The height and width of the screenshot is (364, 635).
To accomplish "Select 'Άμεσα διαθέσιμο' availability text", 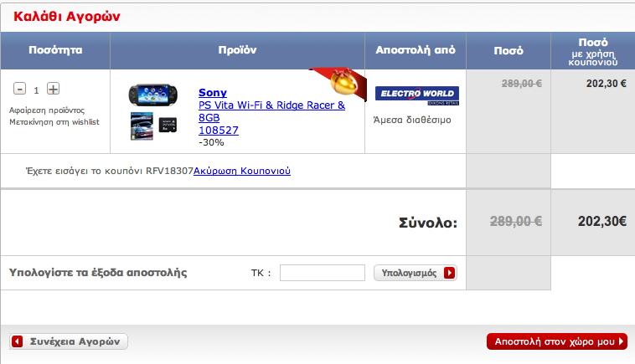I will pyautogui.click(x=412, y=120).
